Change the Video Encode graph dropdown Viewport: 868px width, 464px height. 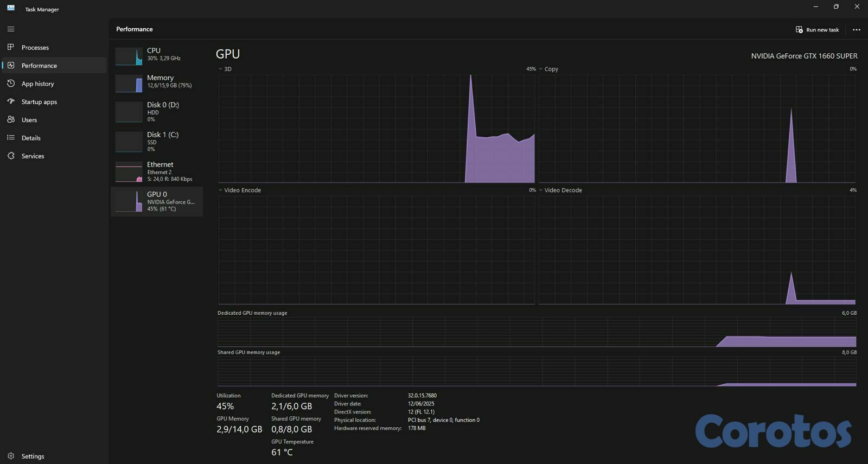point(221,190)
